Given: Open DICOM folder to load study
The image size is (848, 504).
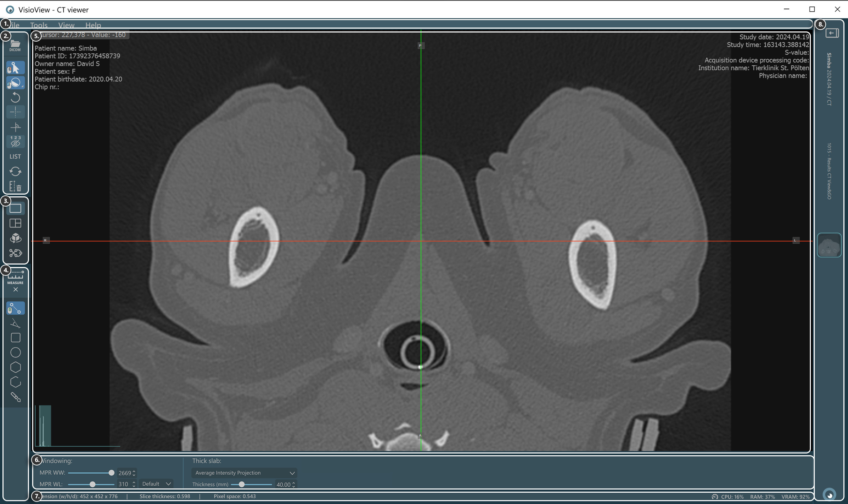Looking at the screenshot, I should (15, 46).
